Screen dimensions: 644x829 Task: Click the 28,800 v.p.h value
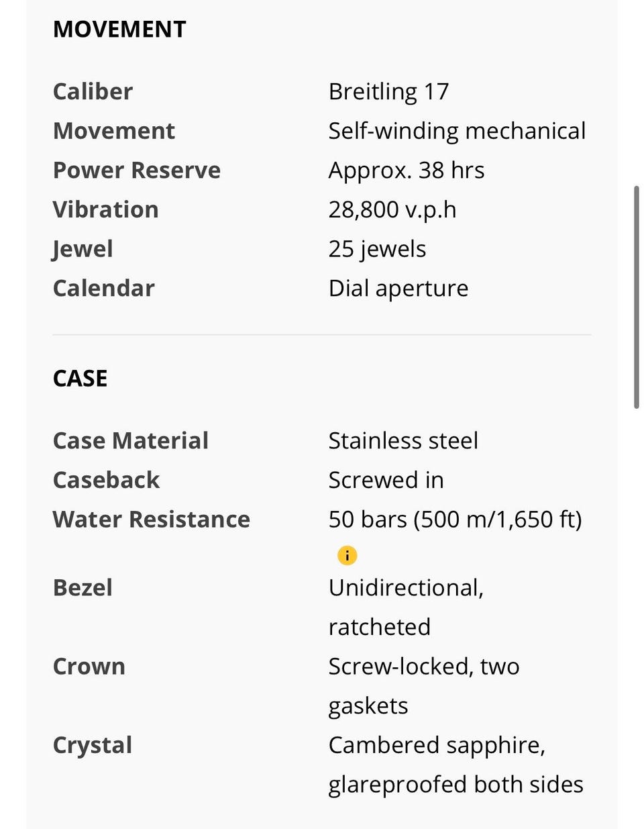[x=392, y=210]
